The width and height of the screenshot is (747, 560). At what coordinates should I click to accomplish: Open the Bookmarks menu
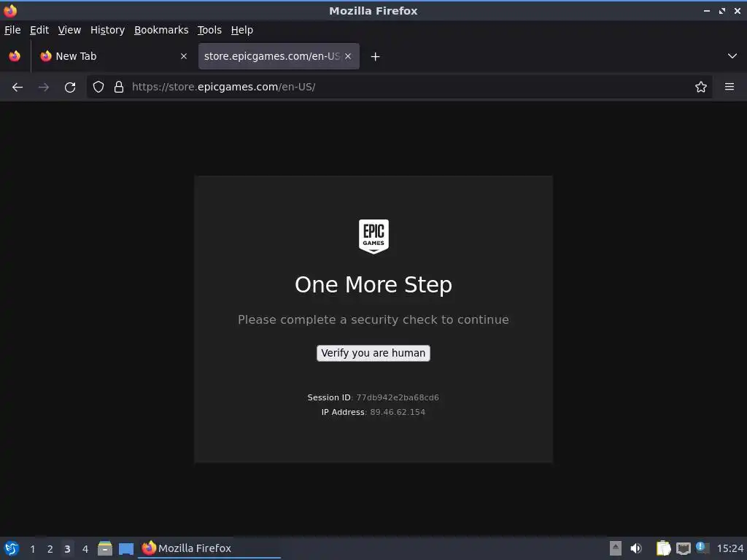pyautogui.click(x=161, y=30)
